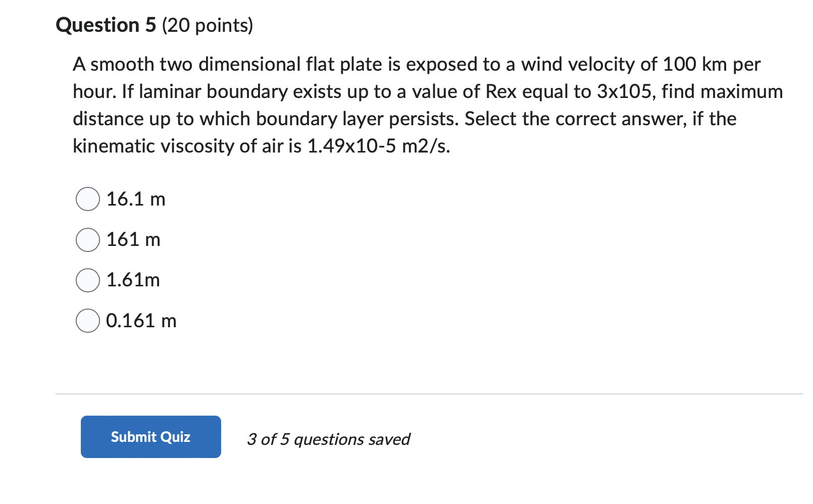
Task: Click the 3 of 5 questions saved text
Action: [329, 439]
